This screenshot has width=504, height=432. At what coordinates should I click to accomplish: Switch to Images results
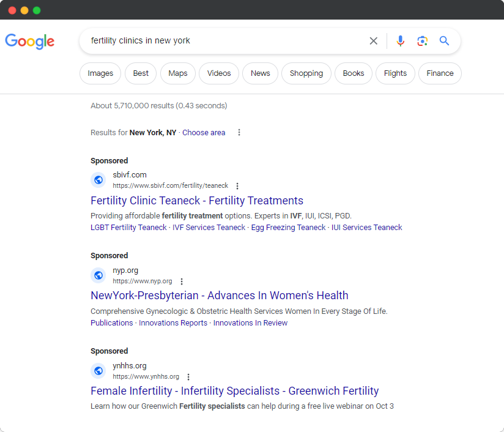pos(100,73)
